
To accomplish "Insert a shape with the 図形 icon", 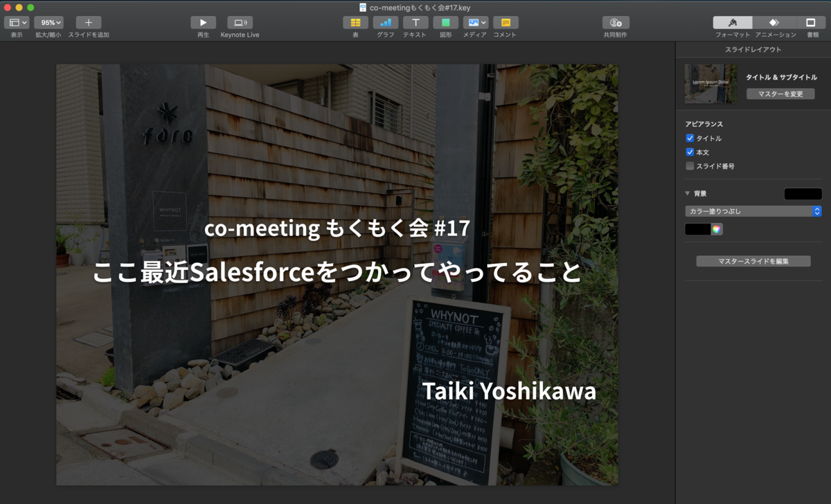I will coord(446,23).
